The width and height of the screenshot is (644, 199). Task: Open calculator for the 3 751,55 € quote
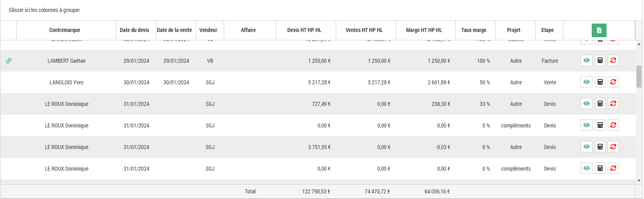[600, 147]
